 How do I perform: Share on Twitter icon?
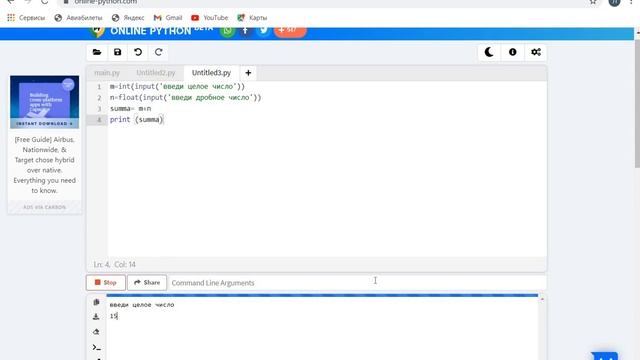pos(263,31)
